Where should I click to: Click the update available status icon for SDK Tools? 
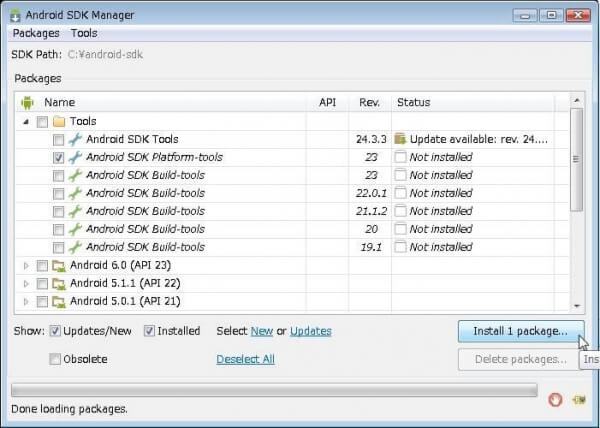click(x=400, y=139)
